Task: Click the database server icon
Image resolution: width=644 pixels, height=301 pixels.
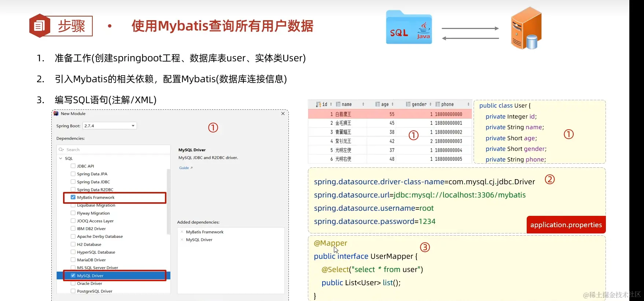Action: (526, 28)
